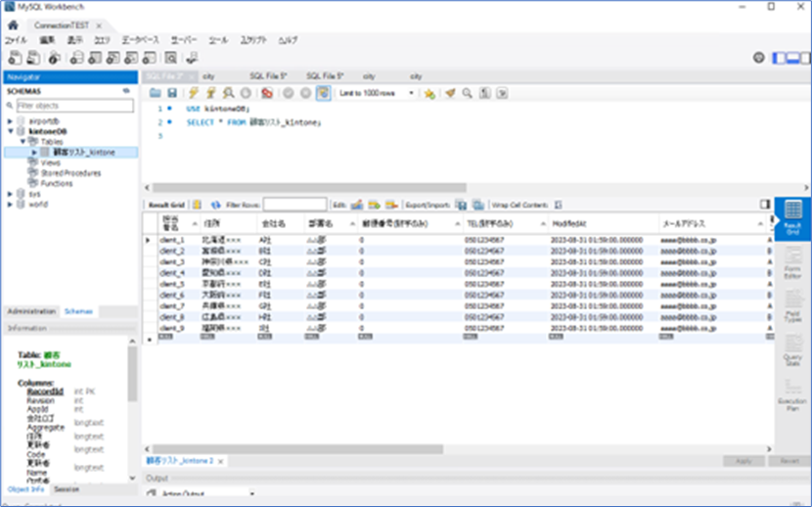Open the ヘルプ menu
The image size is (812, 507).
(x=288, y=40)
